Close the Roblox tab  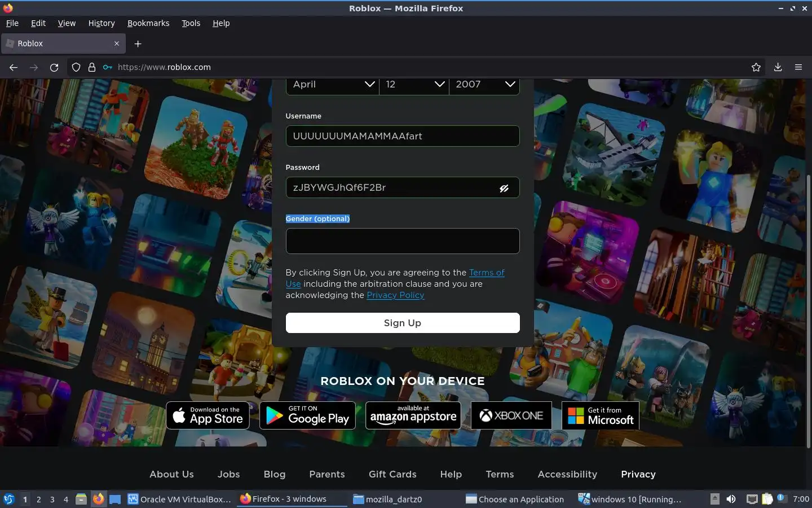click(117, 43)
